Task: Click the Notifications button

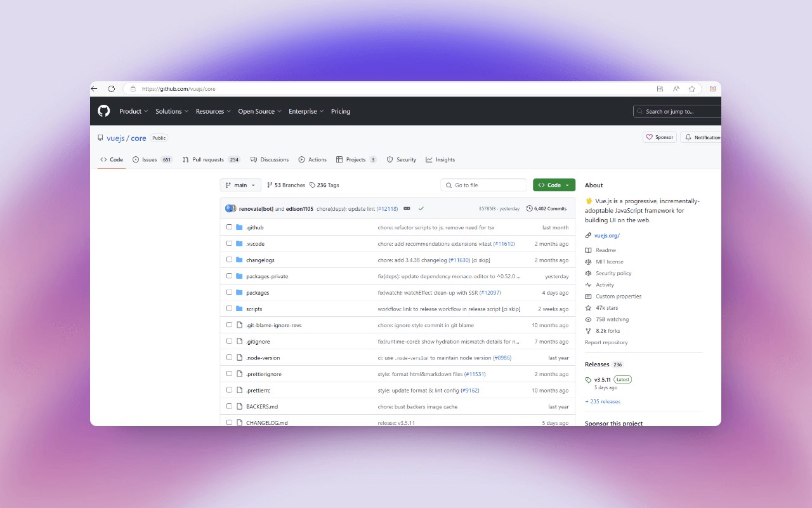Action: point(701,137)
